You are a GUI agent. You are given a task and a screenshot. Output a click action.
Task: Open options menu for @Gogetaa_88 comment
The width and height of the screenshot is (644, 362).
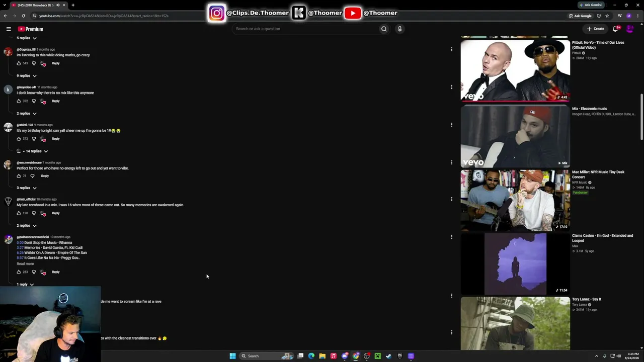(451, 49)
